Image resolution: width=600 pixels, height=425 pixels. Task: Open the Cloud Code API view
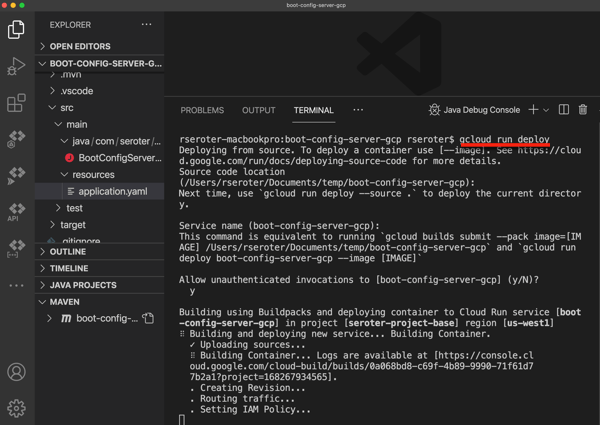click(16, 211)
